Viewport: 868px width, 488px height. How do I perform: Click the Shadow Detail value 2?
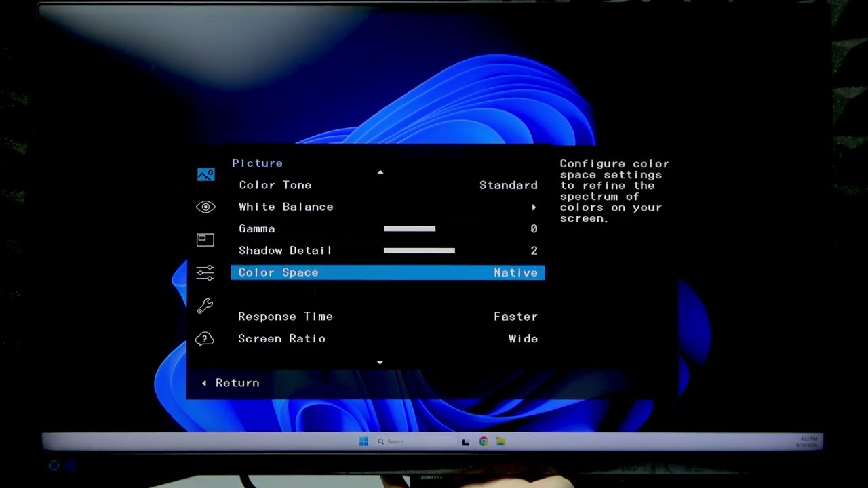(534, 251)
